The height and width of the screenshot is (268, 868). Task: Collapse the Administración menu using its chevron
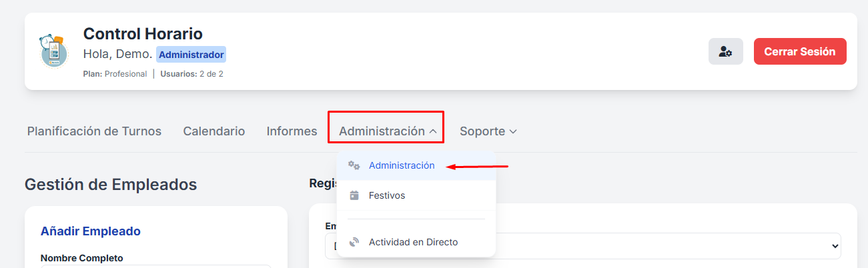tap(433, 132)
